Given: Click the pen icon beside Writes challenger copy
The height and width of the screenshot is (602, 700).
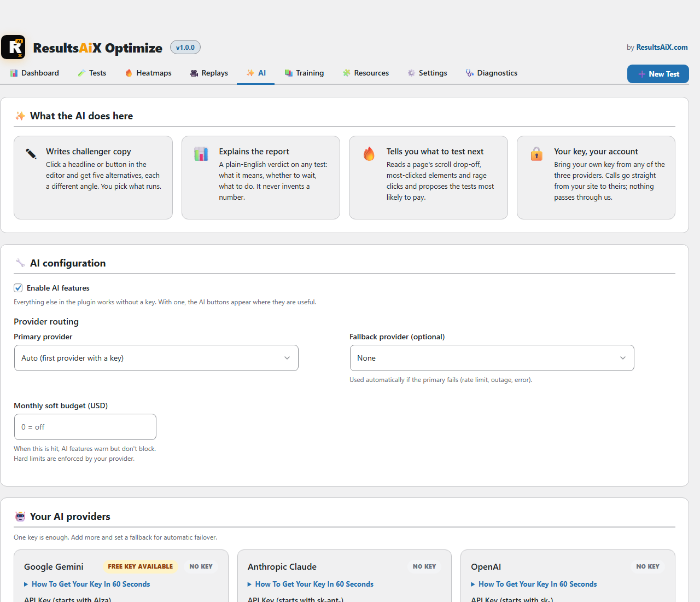Looking at the screenshot, I should point(32,153).
